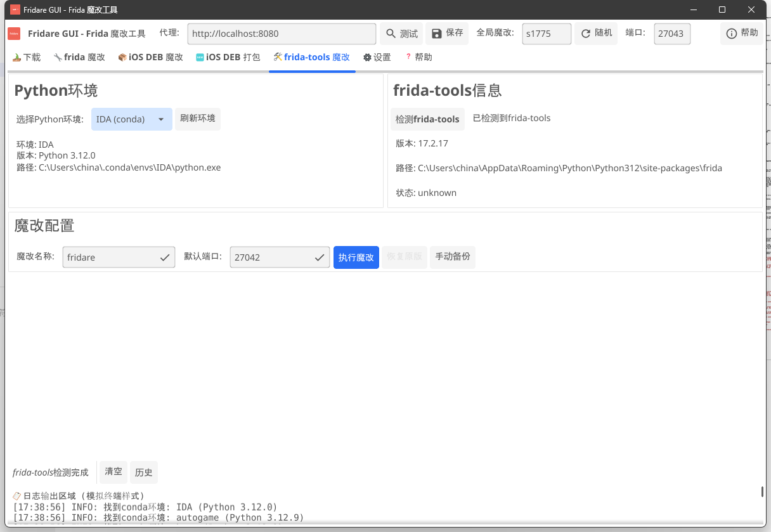
Task: Click the 魔改名称 field containing fridare
Action: (119, 257)
